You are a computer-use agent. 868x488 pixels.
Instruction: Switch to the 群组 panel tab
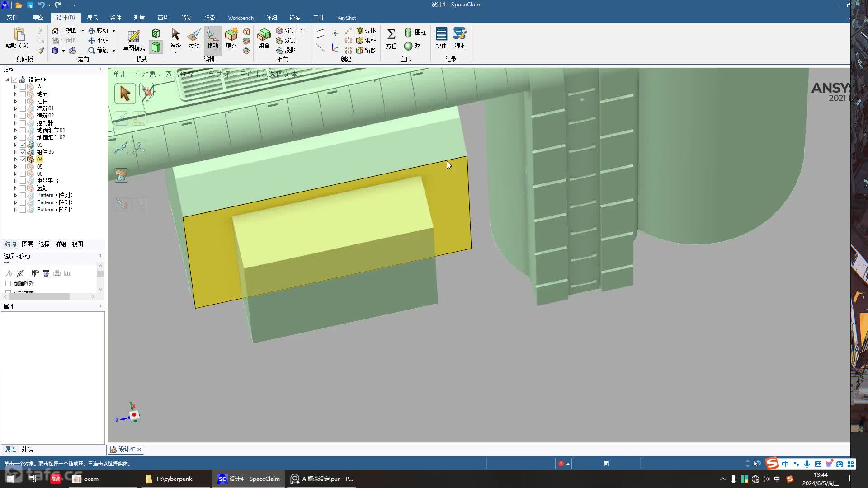click(61, 244)
